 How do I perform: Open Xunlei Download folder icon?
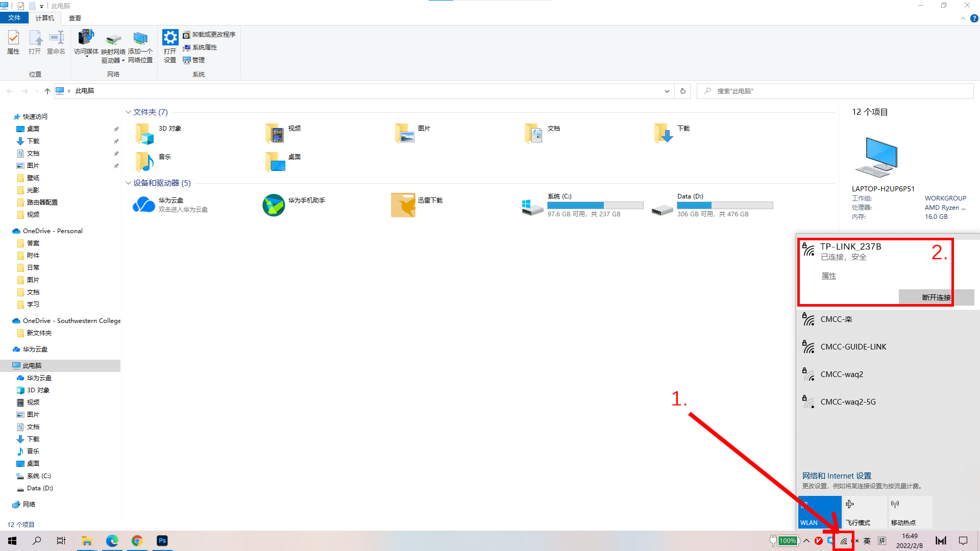403,205
